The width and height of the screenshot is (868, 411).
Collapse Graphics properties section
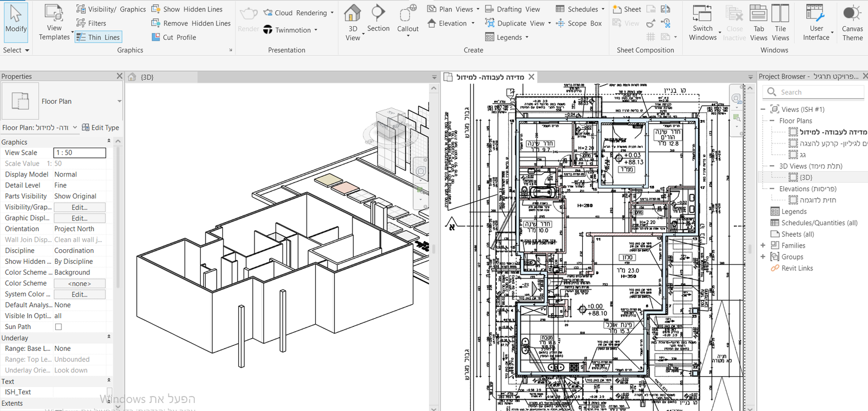(x=108, y=141)
